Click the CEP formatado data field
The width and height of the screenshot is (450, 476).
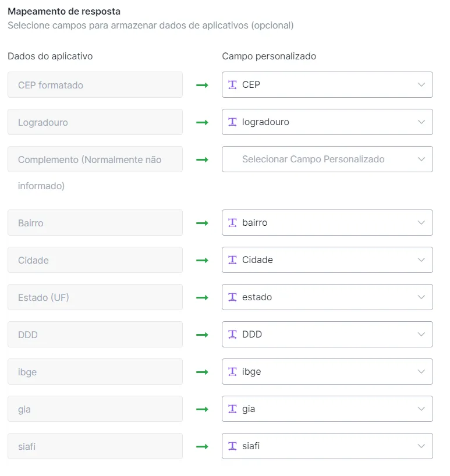click(95, 85)
